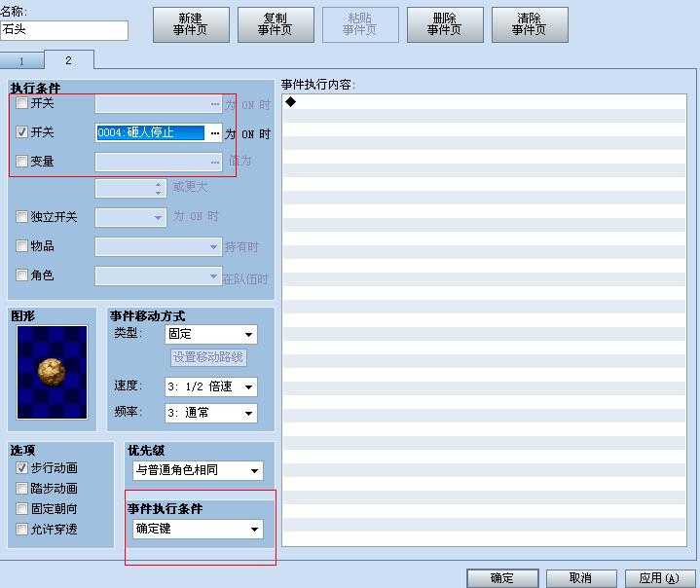This screenshot has width=700, height=588.
Task: Select the first event command line ◆
Action: 485,102
